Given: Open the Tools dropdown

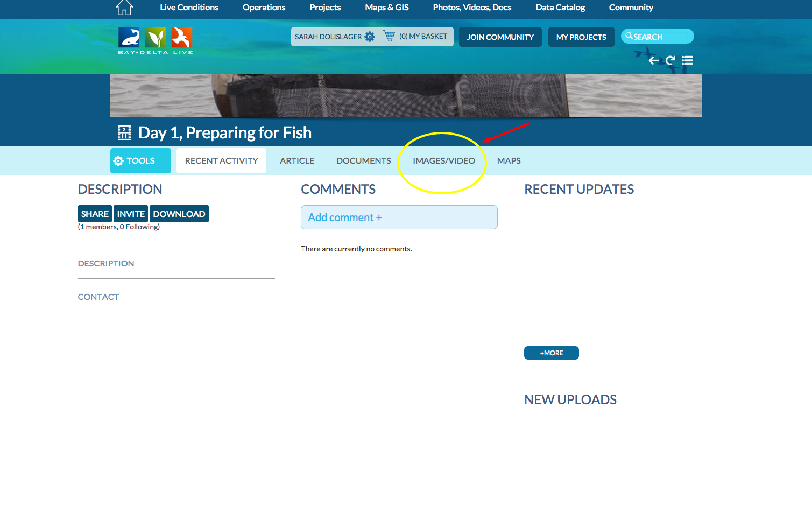Looking at the screenshot, I should tap(140, 160).
